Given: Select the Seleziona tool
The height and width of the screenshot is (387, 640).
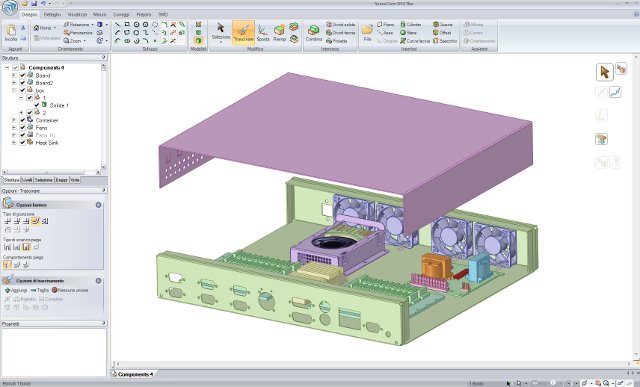Looking at the screenshot, I should click(221, 32).
